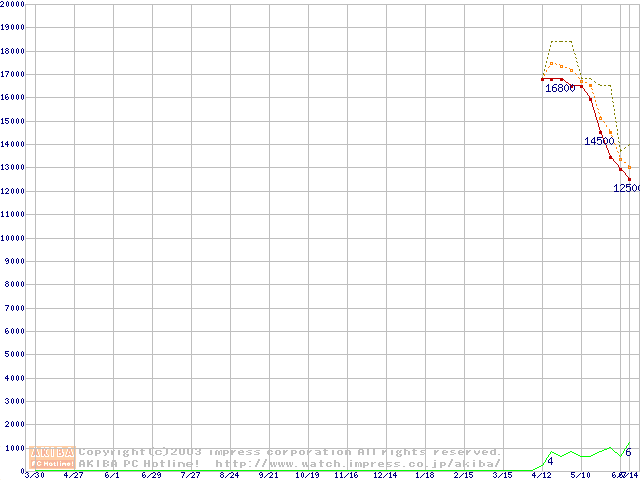Click the green shop count label 6
Screen dimensions: 640x480
click(x=628, y=453)
